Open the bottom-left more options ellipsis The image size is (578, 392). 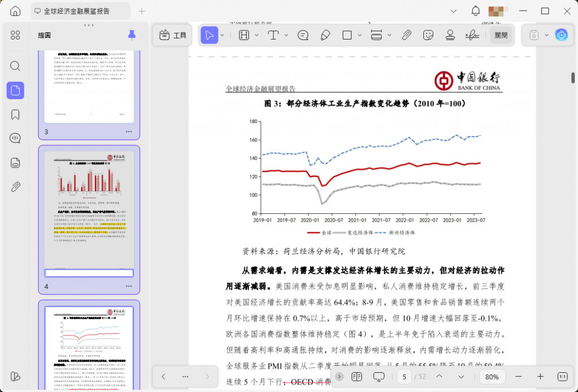(x=185, y=377)
